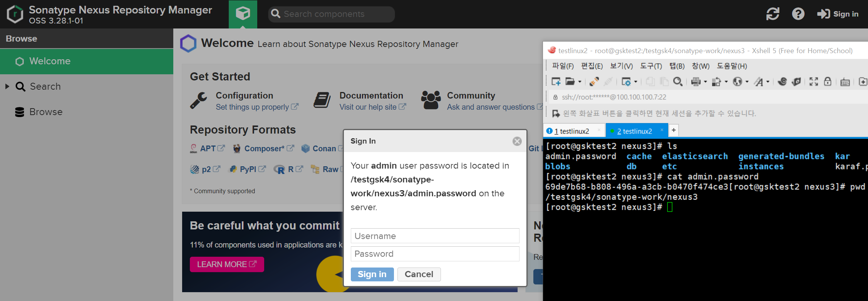Expand the Properties dropdown arrow in Xshell
Screen dimensions: 868x301
[x=635, y=82]
